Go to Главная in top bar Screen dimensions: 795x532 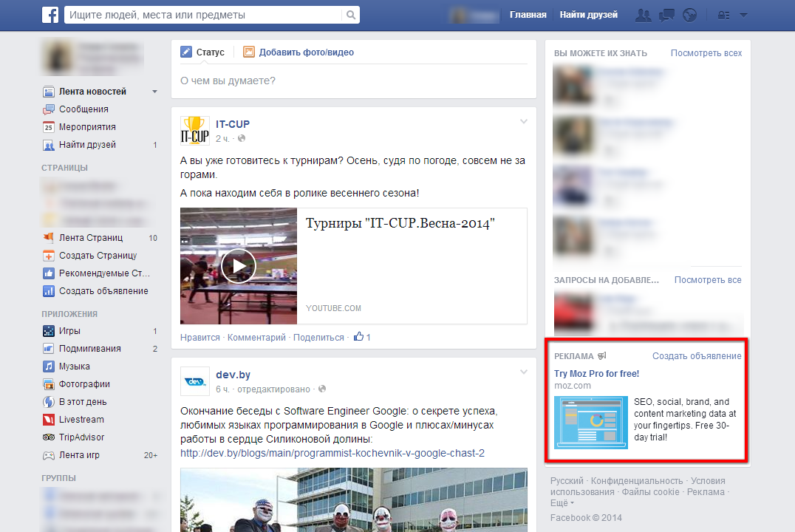tap(528, 15)
